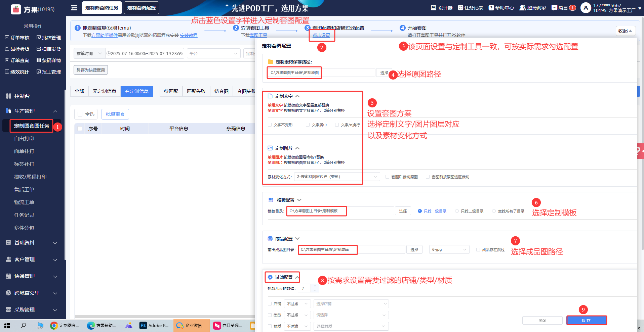Open 邀请商家 invite merchants

pos(533,8)
